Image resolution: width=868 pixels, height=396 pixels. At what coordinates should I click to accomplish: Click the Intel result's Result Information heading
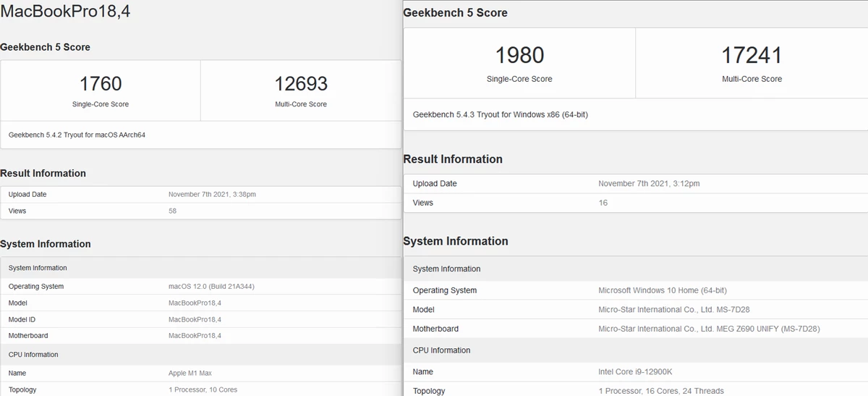[x=453, y=159]
